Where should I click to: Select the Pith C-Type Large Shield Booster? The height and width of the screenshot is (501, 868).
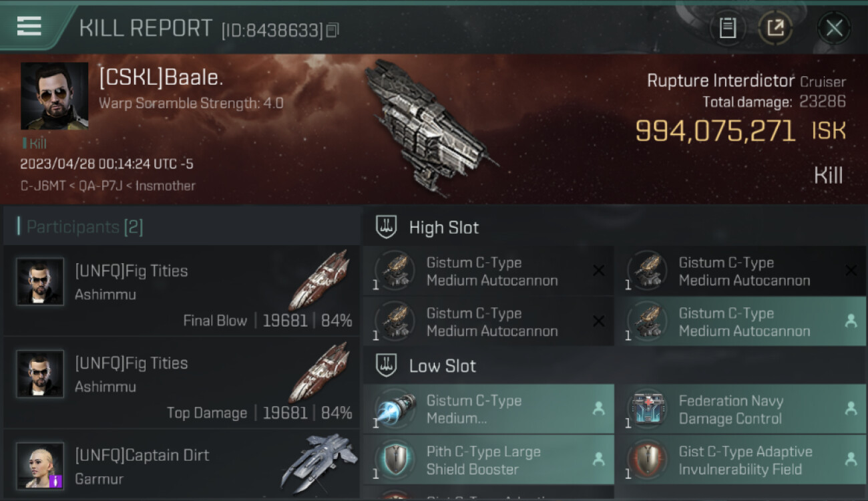(489, 460)
